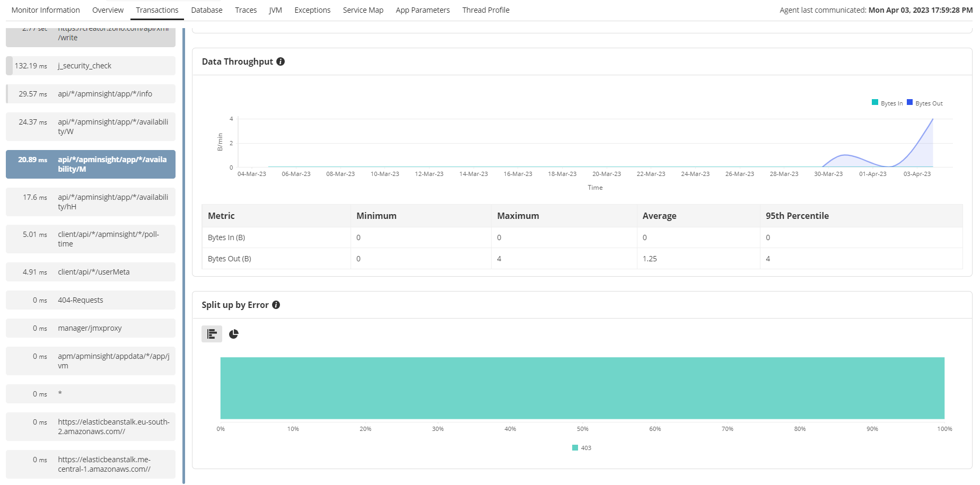Click the teal 403 error bar
980x485 pixels.
click(582, 388)
